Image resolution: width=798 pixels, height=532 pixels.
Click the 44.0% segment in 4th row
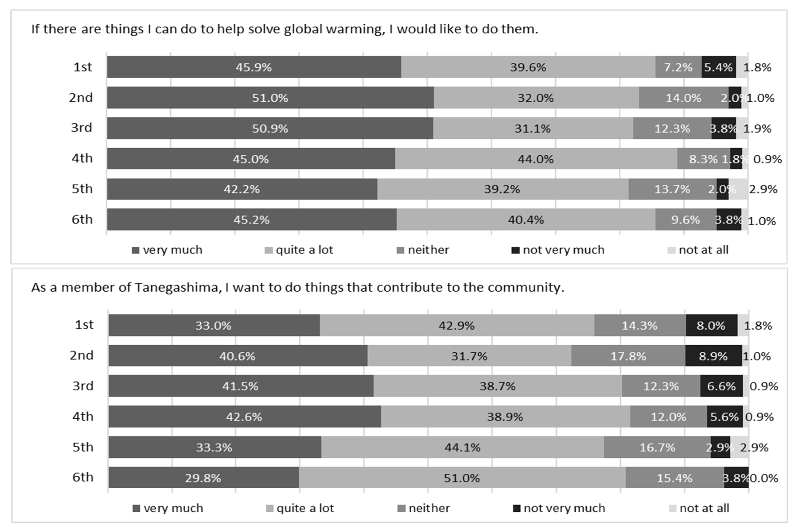536,159
